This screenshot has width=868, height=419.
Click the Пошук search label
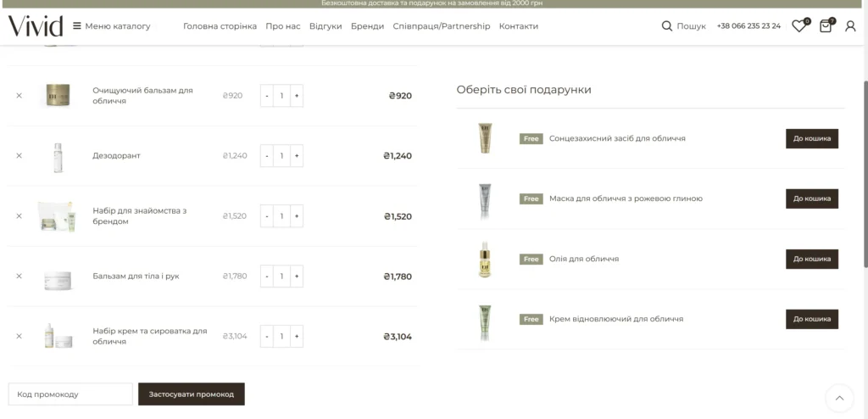pyautogui.click(x=692, y=26)
